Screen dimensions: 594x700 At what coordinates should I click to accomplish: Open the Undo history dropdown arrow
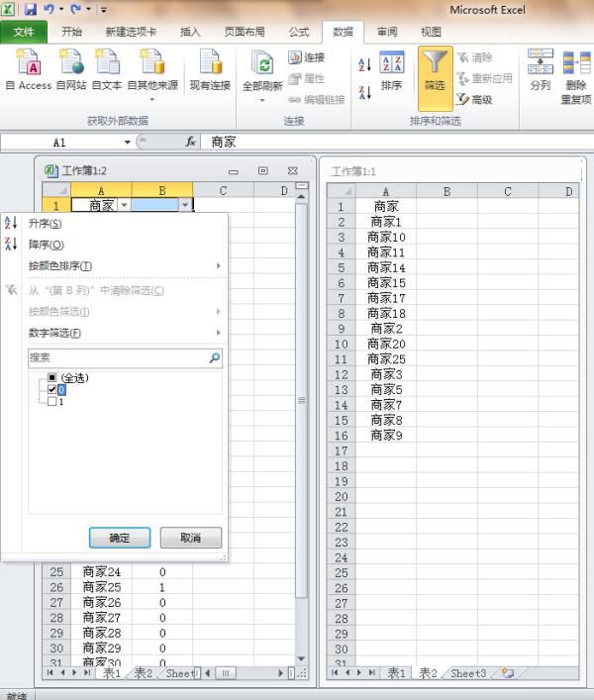[61, 9]
